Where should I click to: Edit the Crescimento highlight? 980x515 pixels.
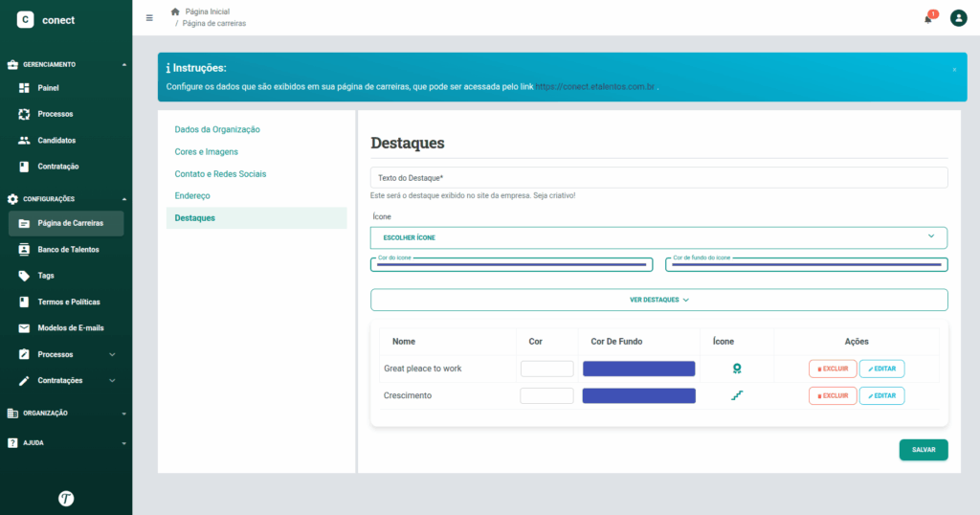point(881,395)
